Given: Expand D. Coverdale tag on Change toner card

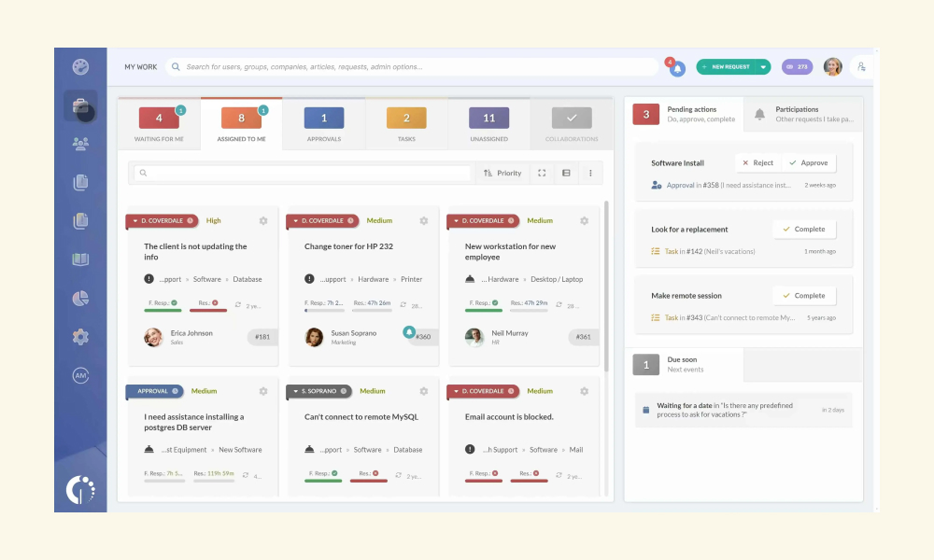Looking at the screenshot, I should [323, 221].
